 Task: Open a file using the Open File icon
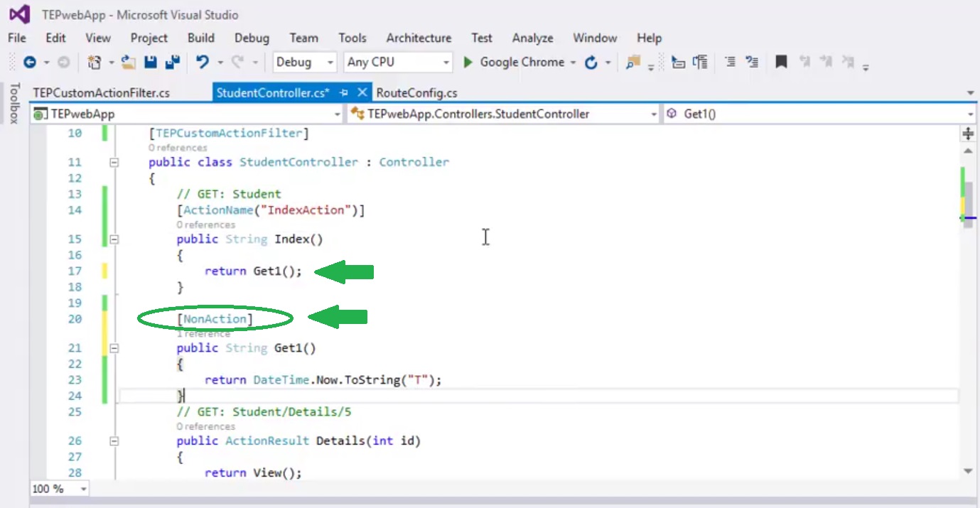pyautogui.click(x=128, y=63)
